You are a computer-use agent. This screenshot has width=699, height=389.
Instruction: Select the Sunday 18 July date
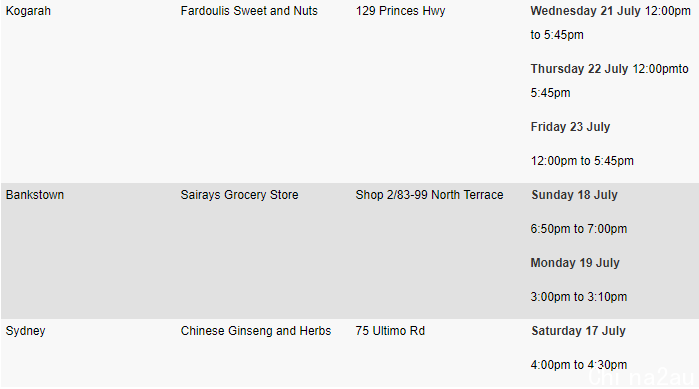(x=574, y=195)
